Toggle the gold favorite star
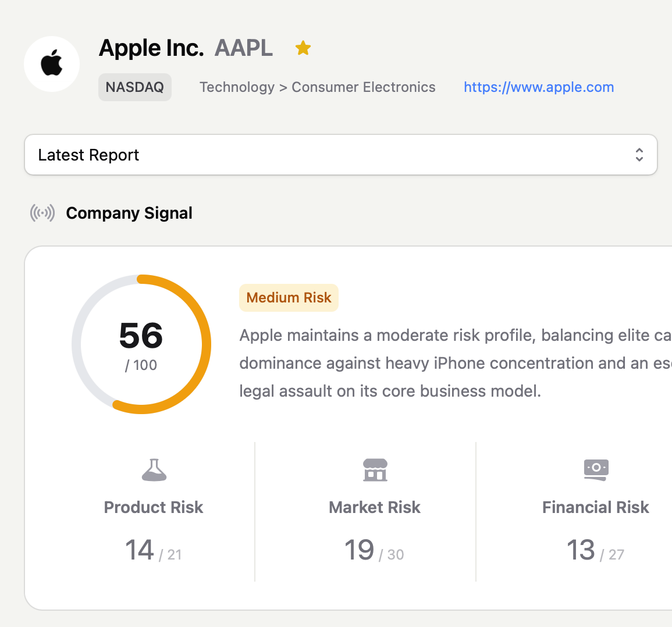Viewport: 672px width, 627px height. tap(303, 48)
